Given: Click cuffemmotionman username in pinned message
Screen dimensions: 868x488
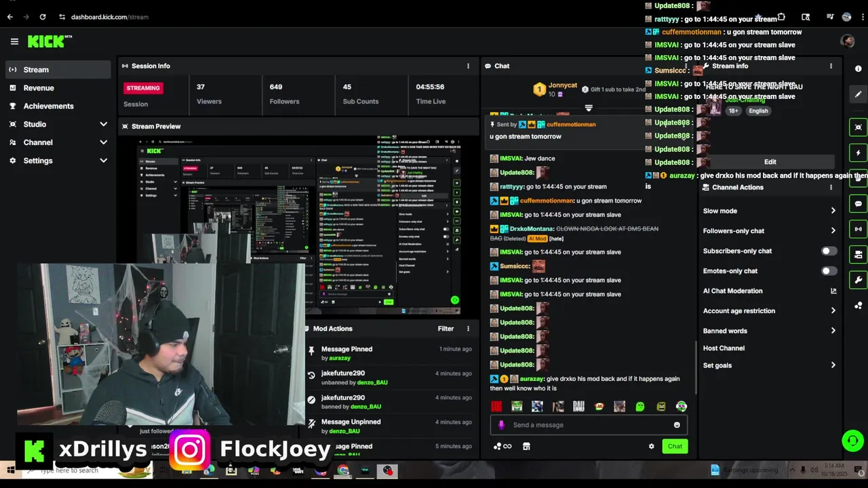Looking at the screenshot, I should coord(571,125).
